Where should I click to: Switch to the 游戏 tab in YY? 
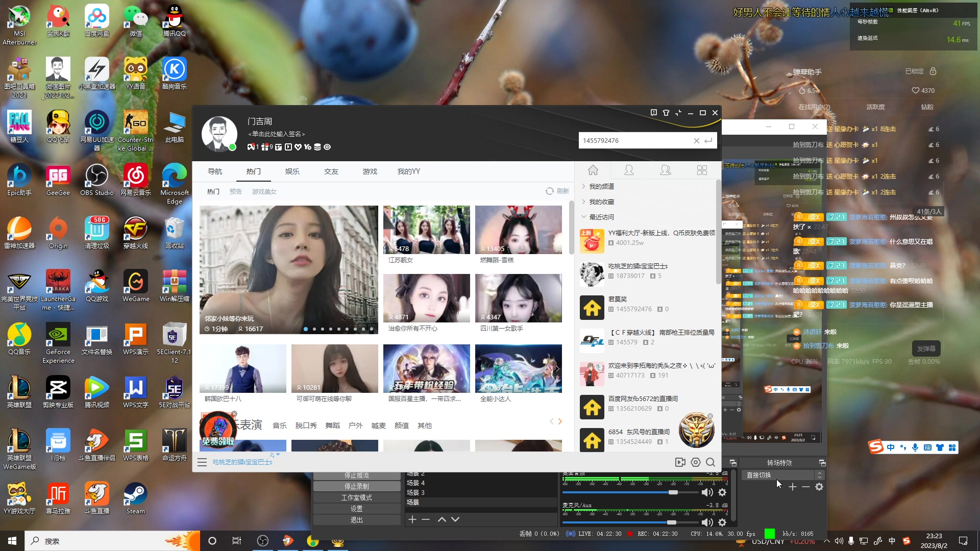(370, 171)
